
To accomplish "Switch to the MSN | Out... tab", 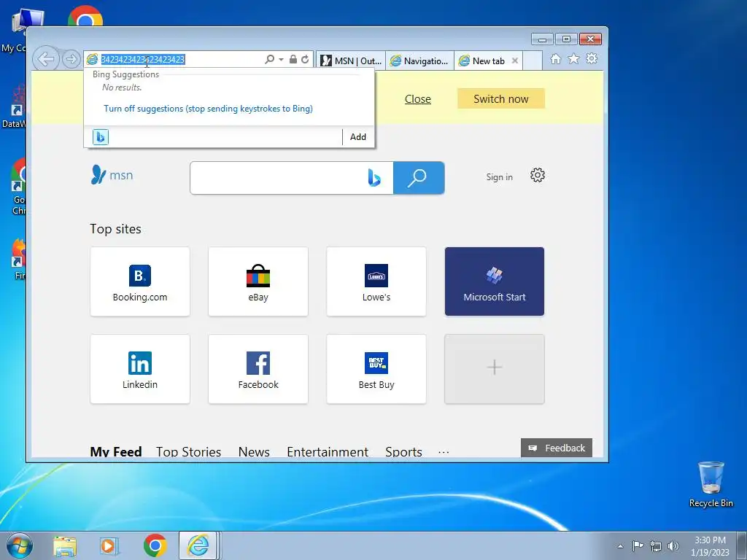I will point(351,61).
